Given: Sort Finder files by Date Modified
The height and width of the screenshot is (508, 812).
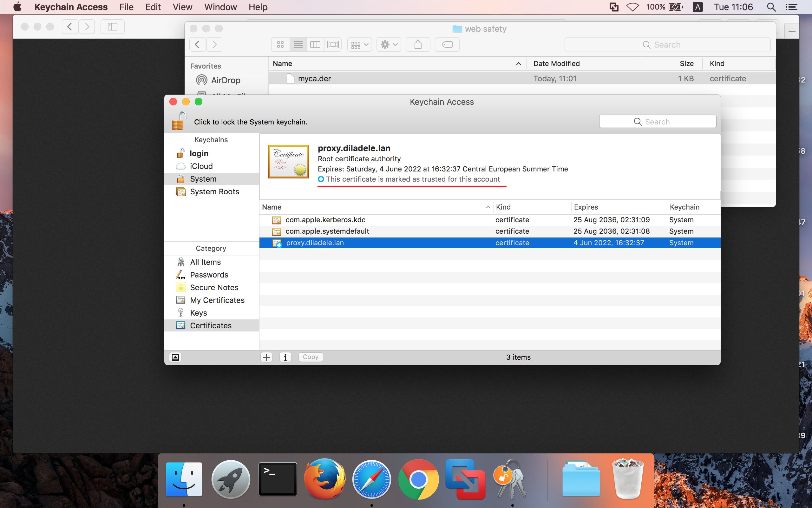Looking at the screenshot, I should 583,63.
